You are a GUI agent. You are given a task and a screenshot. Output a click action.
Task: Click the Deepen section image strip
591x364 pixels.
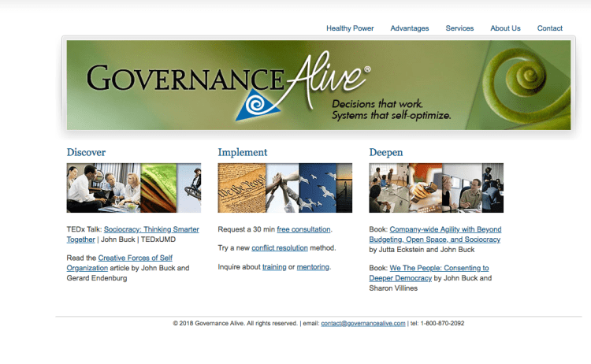tap(436, 188)
